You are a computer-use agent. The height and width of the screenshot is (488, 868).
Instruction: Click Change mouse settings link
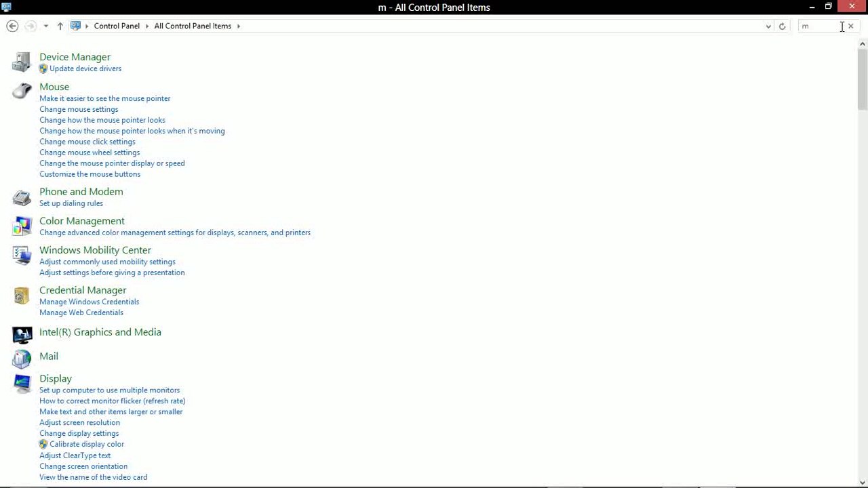coord(79,109)
